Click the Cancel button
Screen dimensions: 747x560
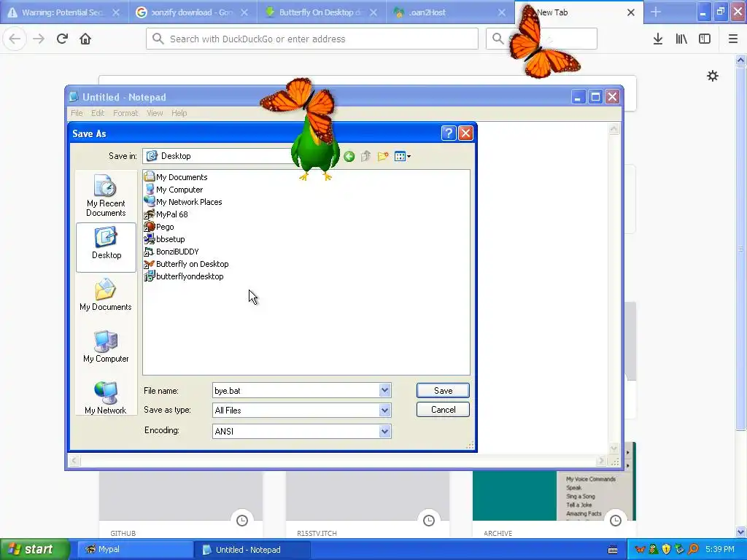click(x=443, y=410)
